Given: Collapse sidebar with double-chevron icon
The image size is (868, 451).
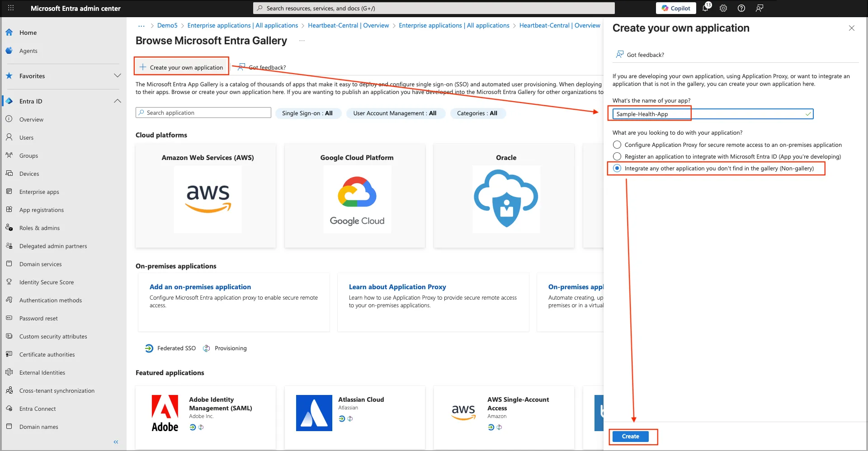Looking at the screenshot, I should [x=116, y=442].
